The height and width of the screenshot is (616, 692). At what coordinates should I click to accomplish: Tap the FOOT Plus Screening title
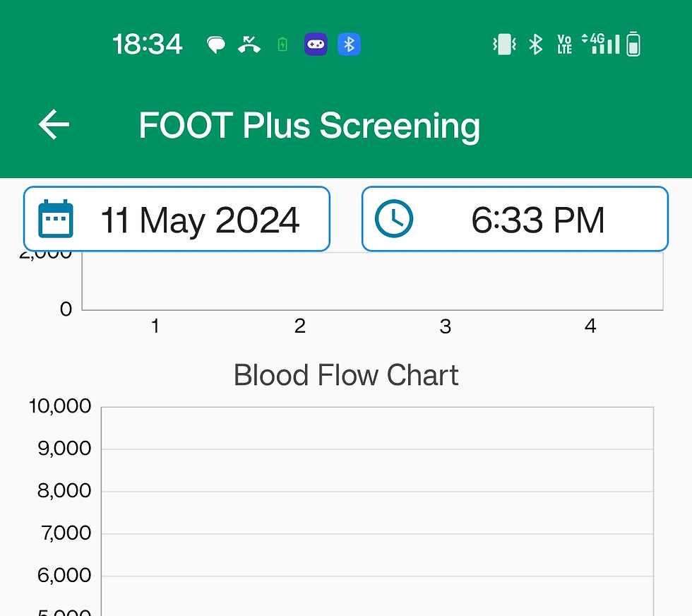[x=309, y=126]
